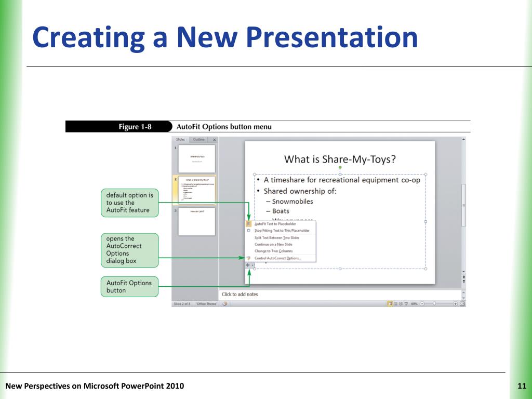Click the Zoom Out minus button

pos(422,303)
